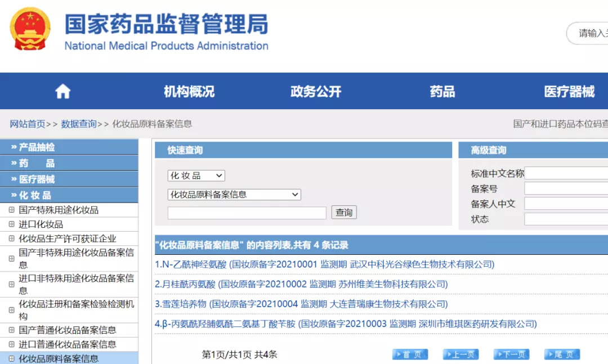Expand icon beside 化妆品注册和备案检验检测机构

click(12, 310)
